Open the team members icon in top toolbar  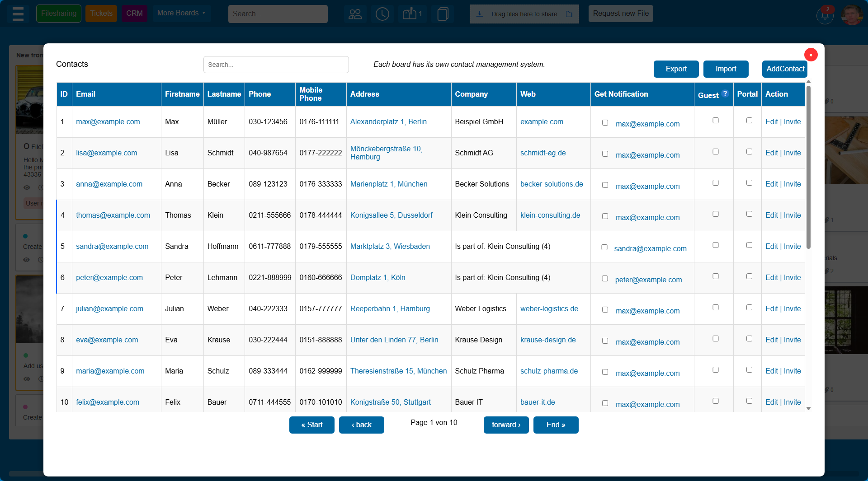click(355, 14)
